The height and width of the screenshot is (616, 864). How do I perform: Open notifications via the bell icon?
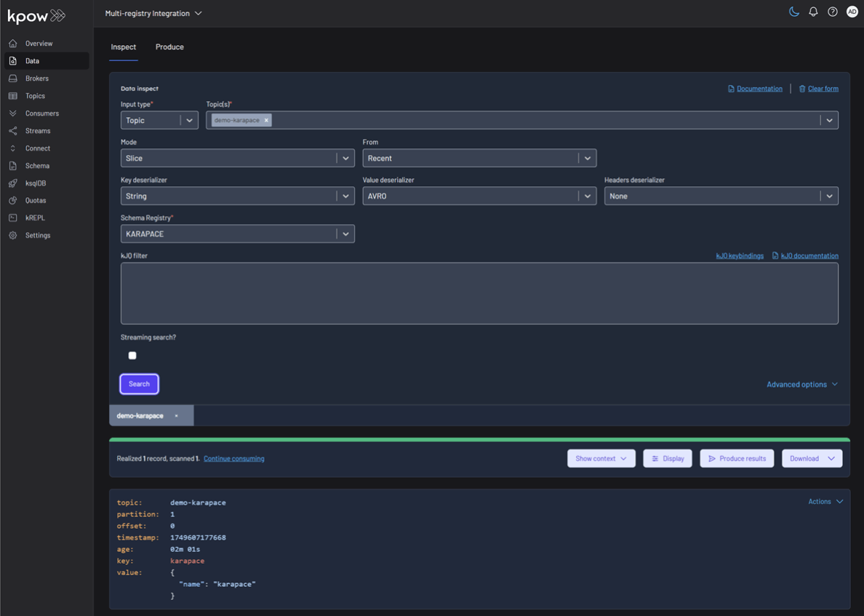tap(813, 12)
